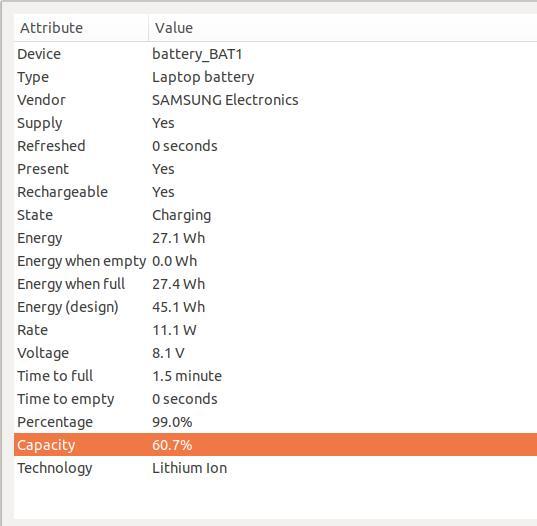537x526 pixels.
Task: Click the Value column header
Action: pos(343,28)
